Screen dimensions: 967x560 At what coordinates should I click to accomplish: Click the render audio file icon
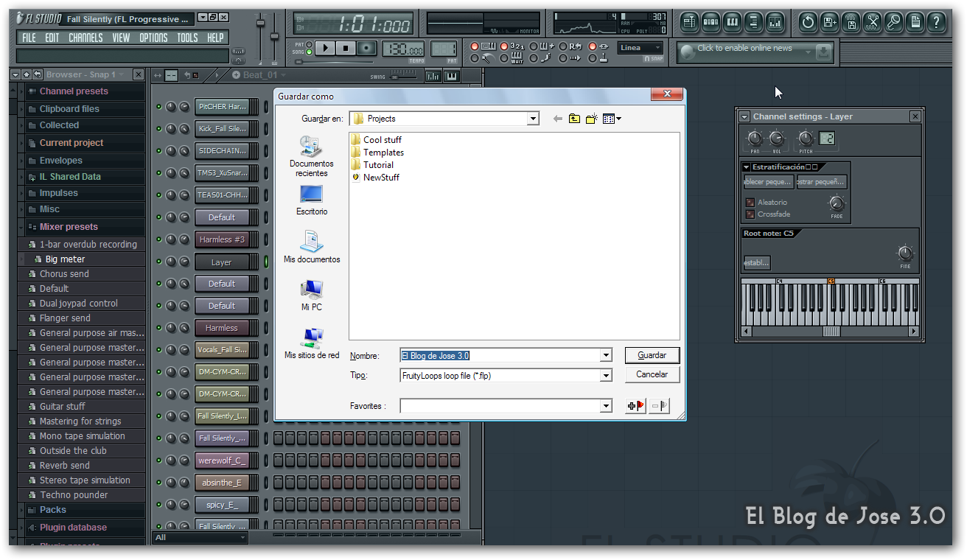tap(851, 22)
